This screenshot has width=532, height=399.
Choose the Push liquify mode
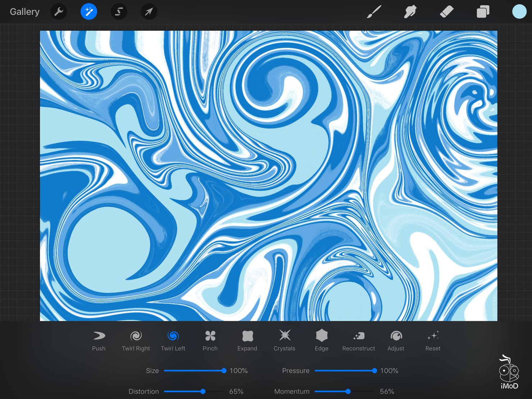99,340
